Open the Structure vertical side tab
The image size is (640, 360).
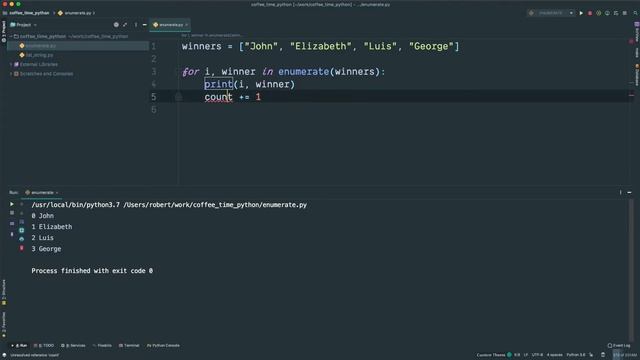(4, 292)
